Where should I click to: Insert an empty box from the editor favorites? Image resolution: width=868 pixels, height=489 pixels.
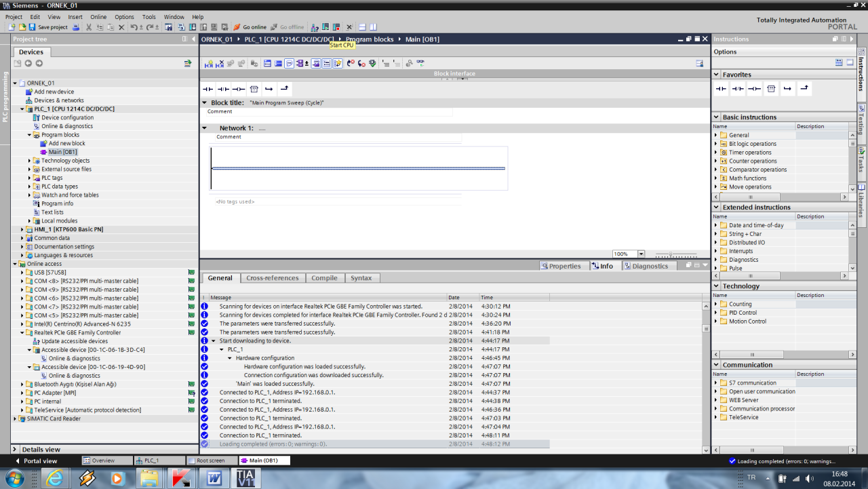tap(254, 89)
